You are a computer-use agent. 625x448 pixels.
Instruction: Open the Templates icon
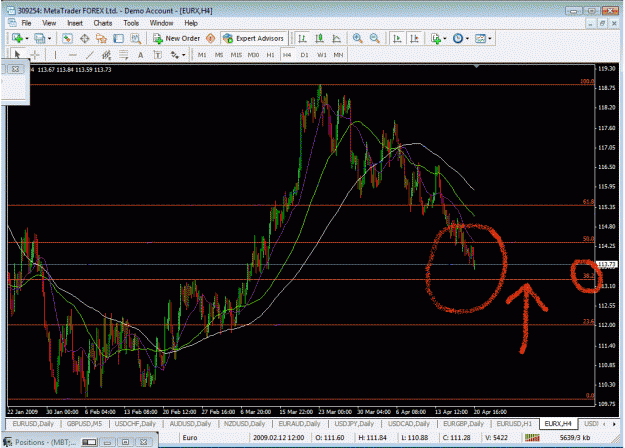480,38
